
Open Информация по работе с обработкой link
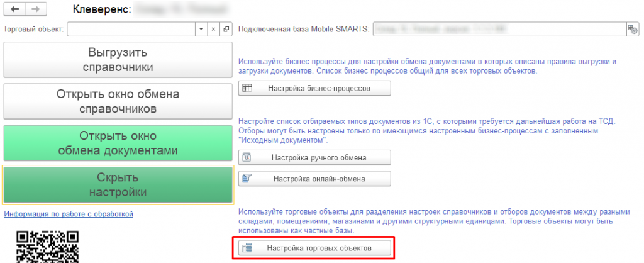coord(69,215)
